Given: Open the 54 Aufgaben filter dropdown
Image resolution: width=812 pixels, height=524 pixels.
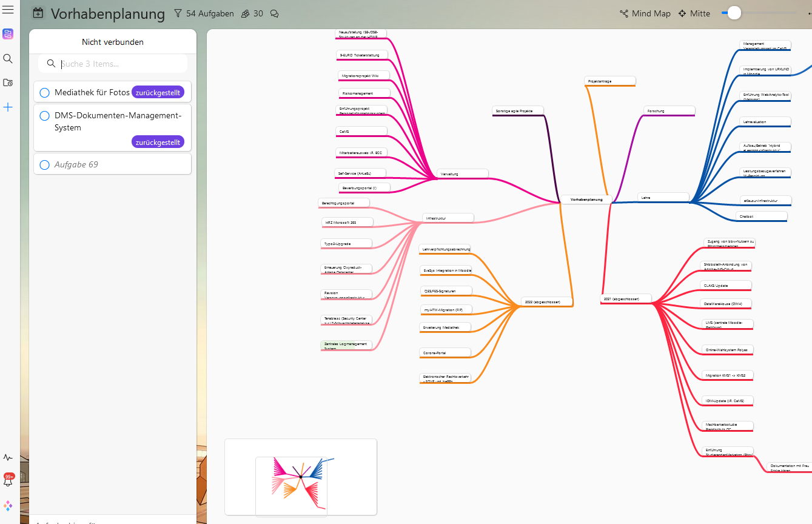Looking at the screenshot, I should (204, 13).
